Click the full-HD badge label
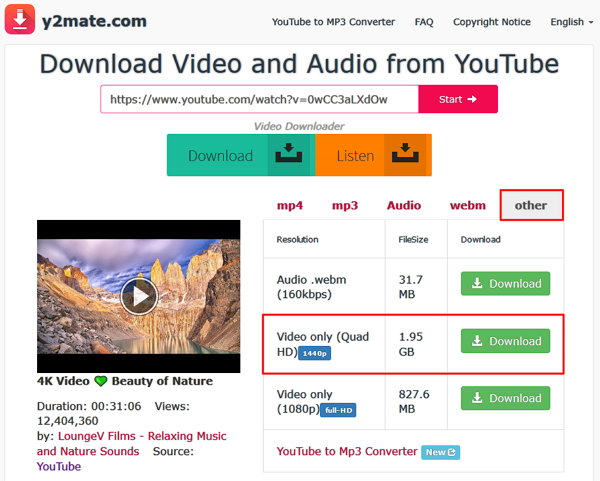 pos(338,410)
